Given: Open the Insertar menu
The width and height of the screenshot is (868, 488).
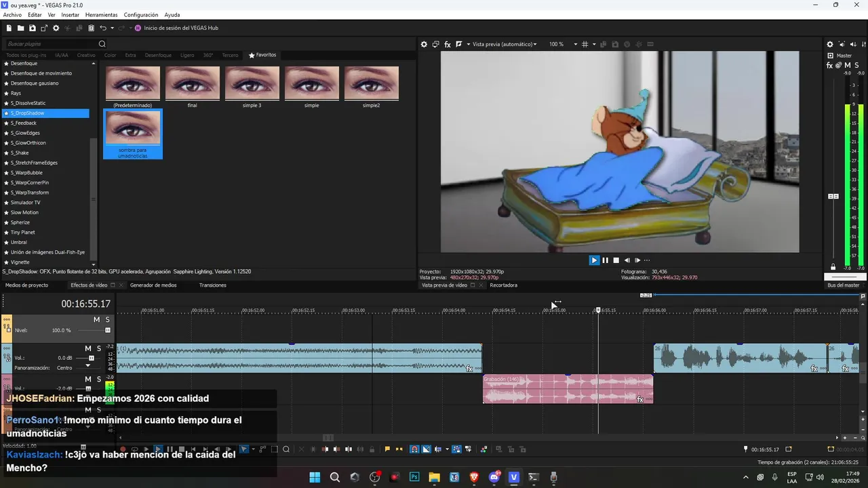Looking at the screenshot, I should (70, 14).
